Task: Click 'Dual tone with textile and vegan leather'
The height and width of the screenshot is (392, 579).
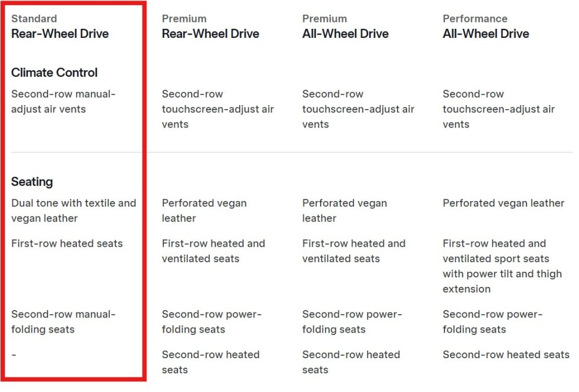Action: coord(74,210)
